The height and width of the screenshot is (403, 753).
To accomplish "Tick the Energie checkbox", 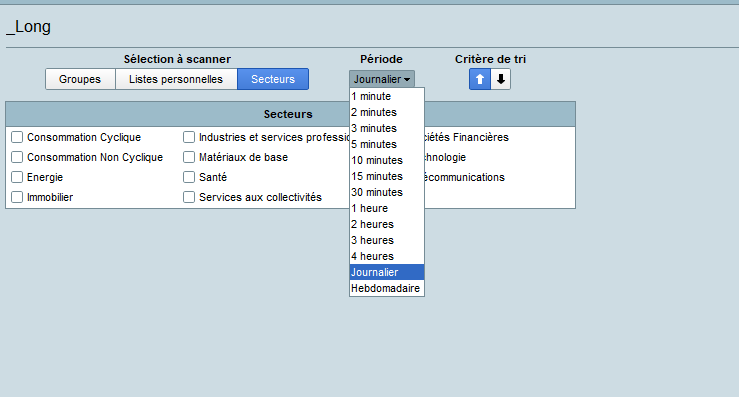I will coord(17,177).
